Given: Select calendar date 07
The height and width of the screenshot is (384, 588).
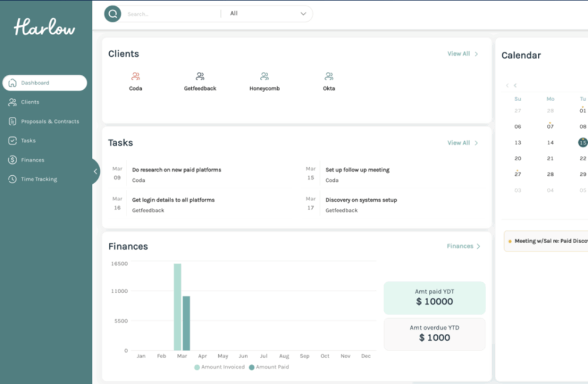Looking at the screenshot, I should click(550, 126).
